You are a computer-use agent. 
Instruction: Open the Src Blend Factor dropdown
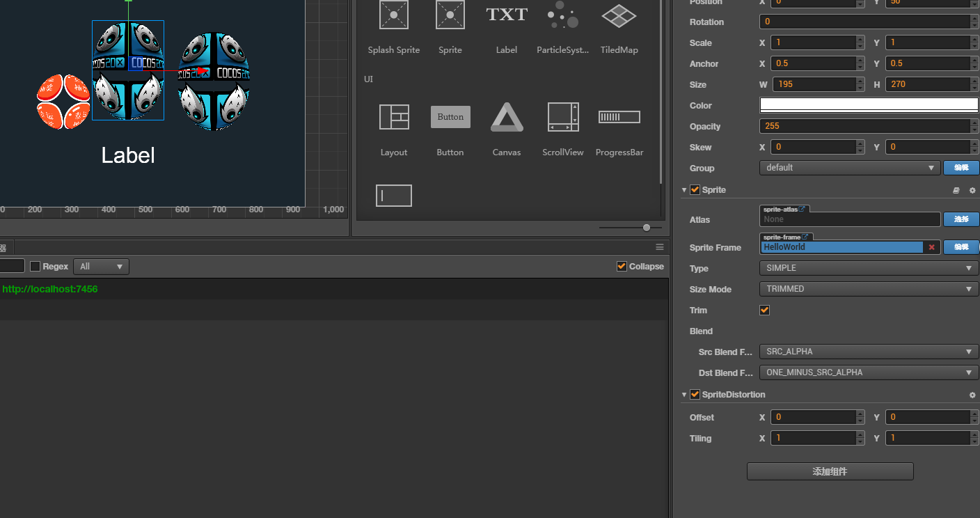868,352
